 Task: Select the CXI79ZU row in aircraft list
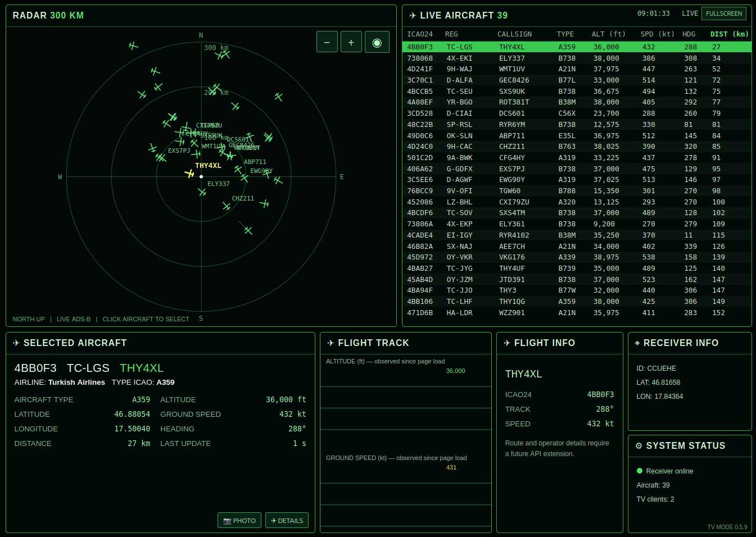click(577, 202)
